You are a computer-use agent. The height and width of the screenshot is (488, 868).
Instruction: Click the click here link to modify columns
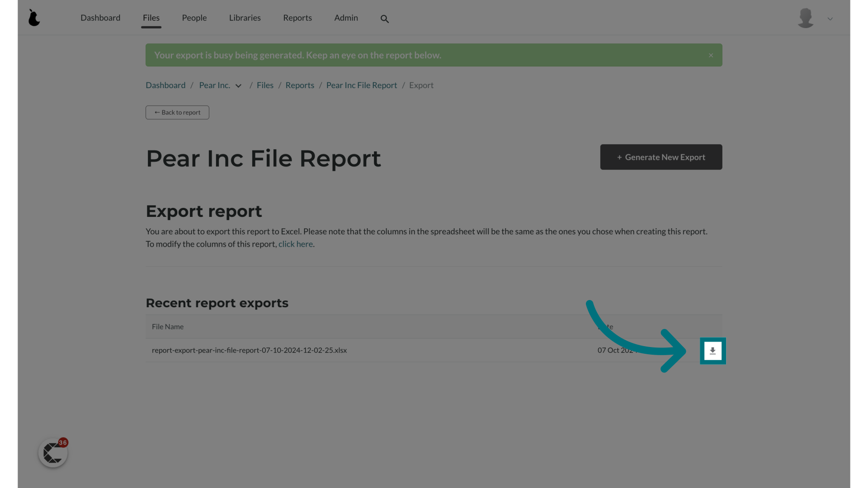click(296, 244)
